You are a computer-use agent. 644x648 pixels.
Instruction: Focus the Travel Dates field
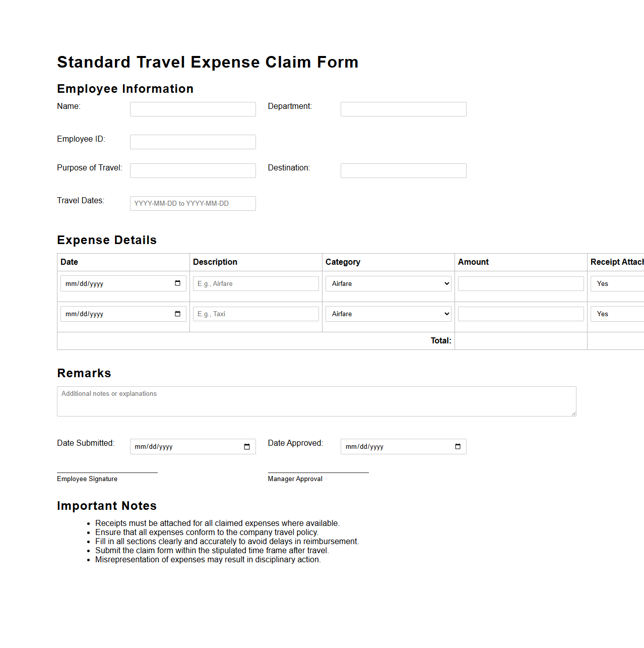coord(192,203)
